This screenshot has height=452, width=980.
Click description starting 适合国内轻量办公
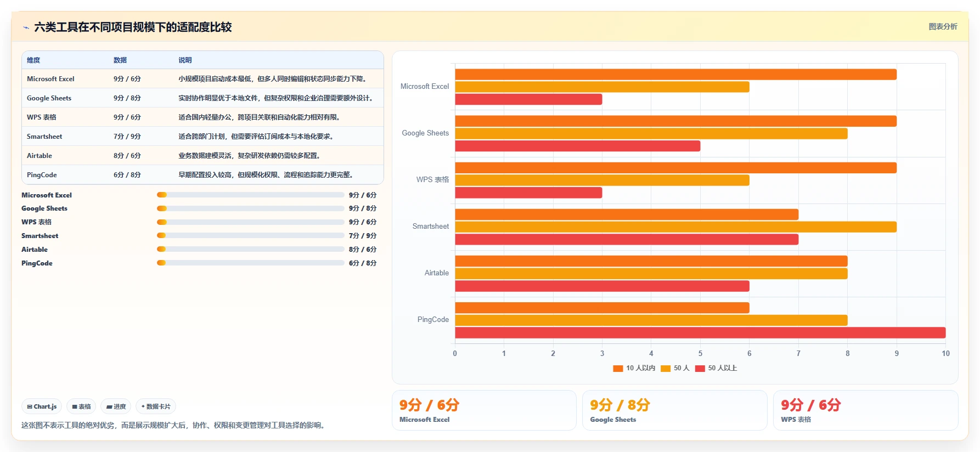(x=260, y=117)
